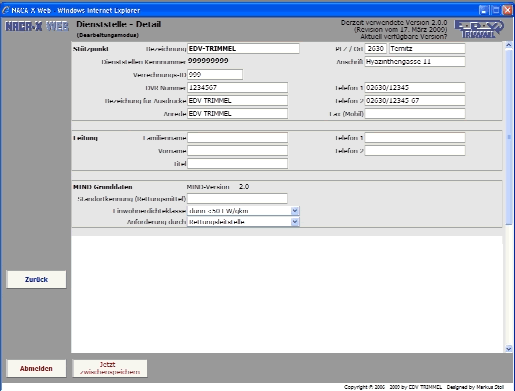Click scrollbar up arrow
Screen dimensions: 515x391
click(509, 45)
